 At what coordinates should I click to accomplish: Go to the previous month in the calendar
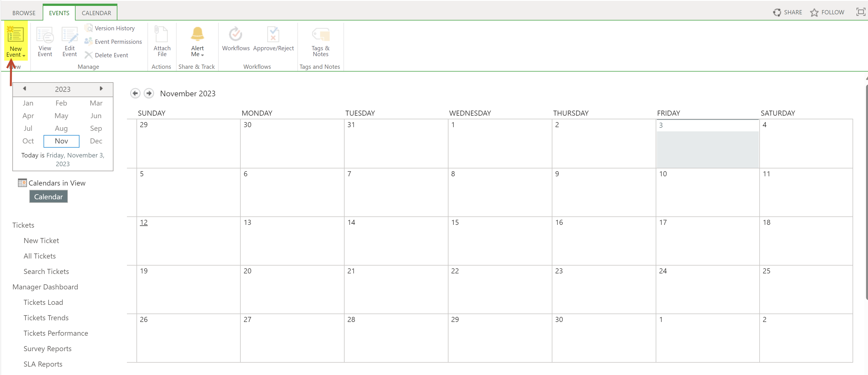point(135,93)
